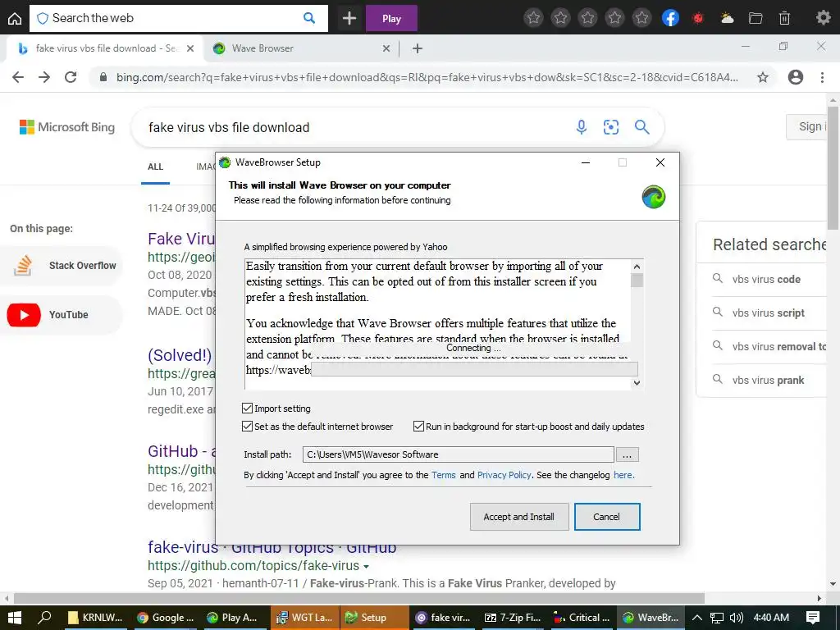Go back with the left arrow

coord(18,77)
